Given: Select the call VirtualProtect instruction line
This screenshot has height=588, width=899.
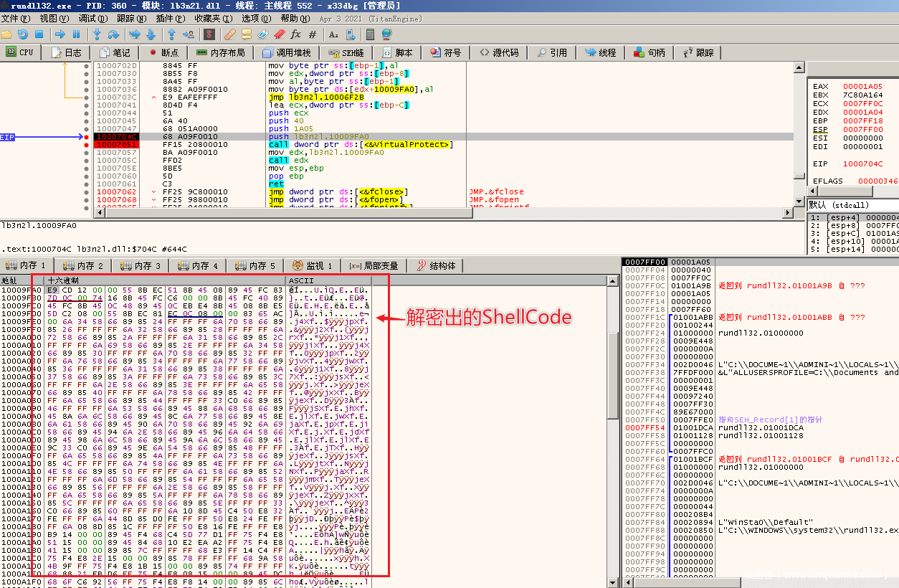Looking at the screenshot, I should 360,144.
